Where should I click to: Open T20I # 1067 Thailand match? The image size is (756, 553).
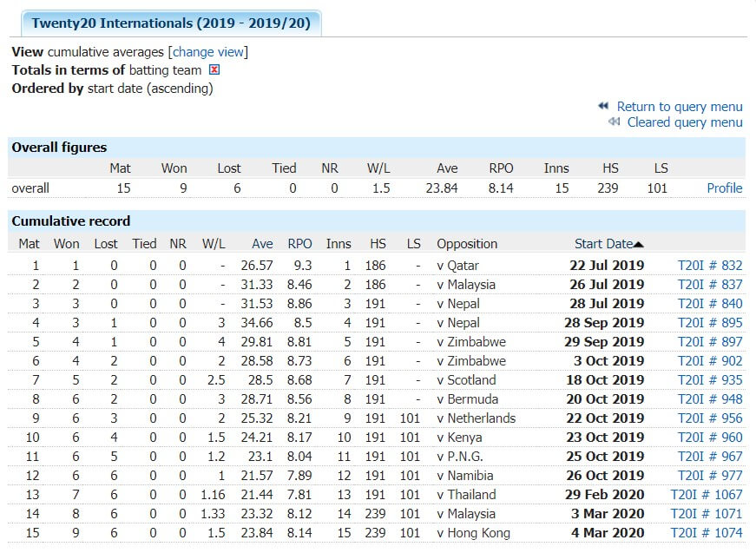707,495
